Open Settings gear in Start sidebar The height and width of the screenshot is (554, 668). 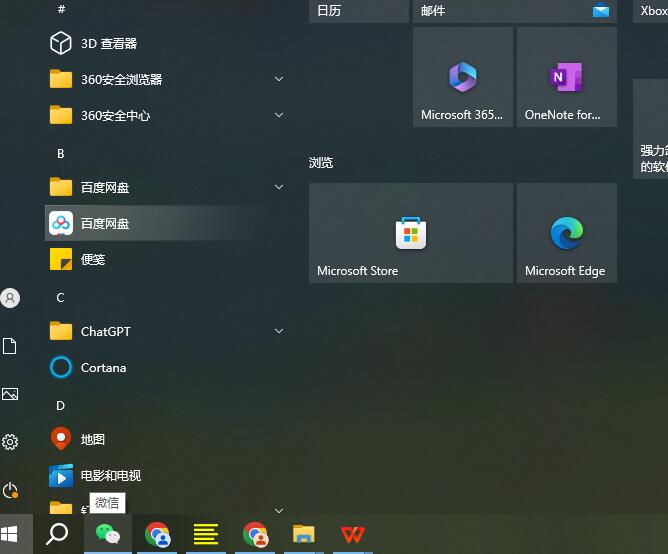pos(11,441)
